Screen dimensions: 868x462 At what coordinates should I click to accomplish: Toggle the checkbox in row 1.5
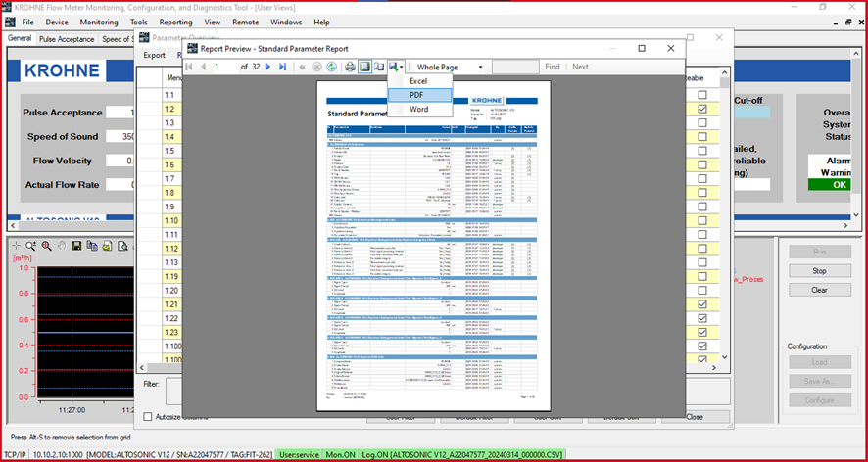[701, 151]
